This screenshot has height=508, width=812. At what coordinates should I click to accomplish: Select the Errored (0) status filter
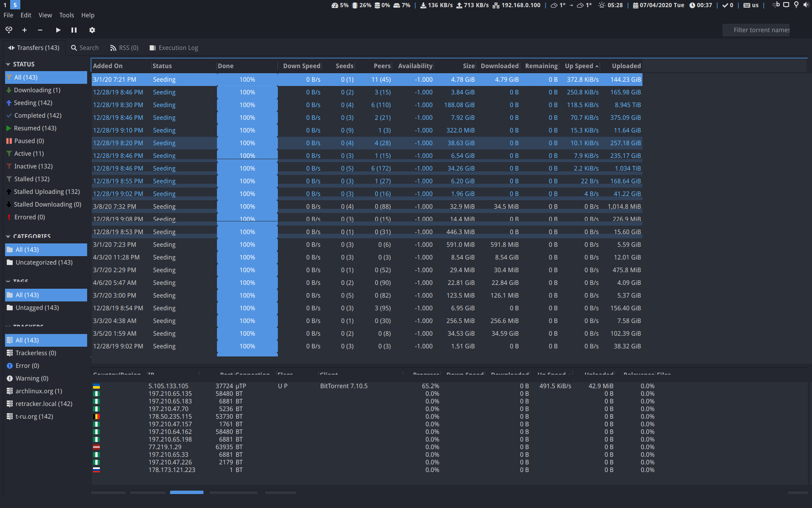[30, 217]
